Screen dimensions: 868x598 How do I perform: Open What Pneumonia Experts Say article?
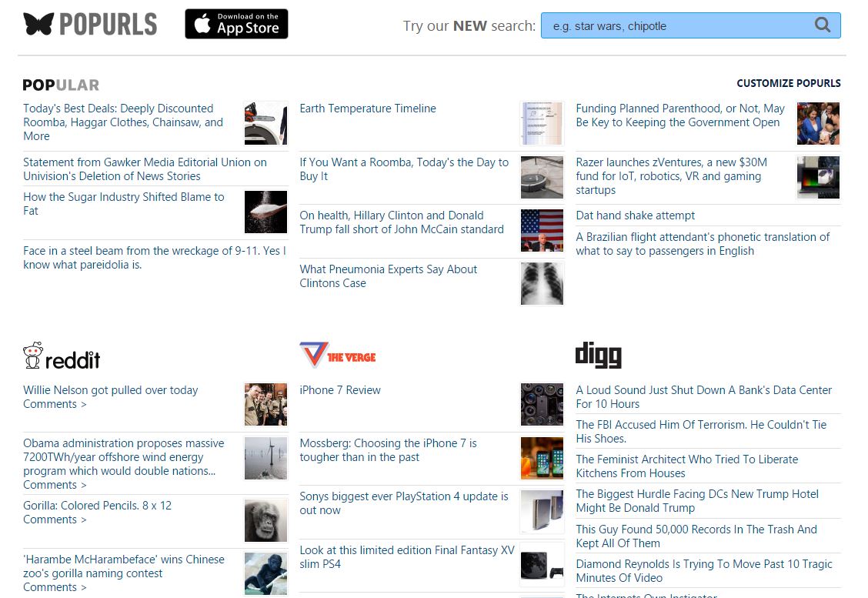click(x=388, y=276)
